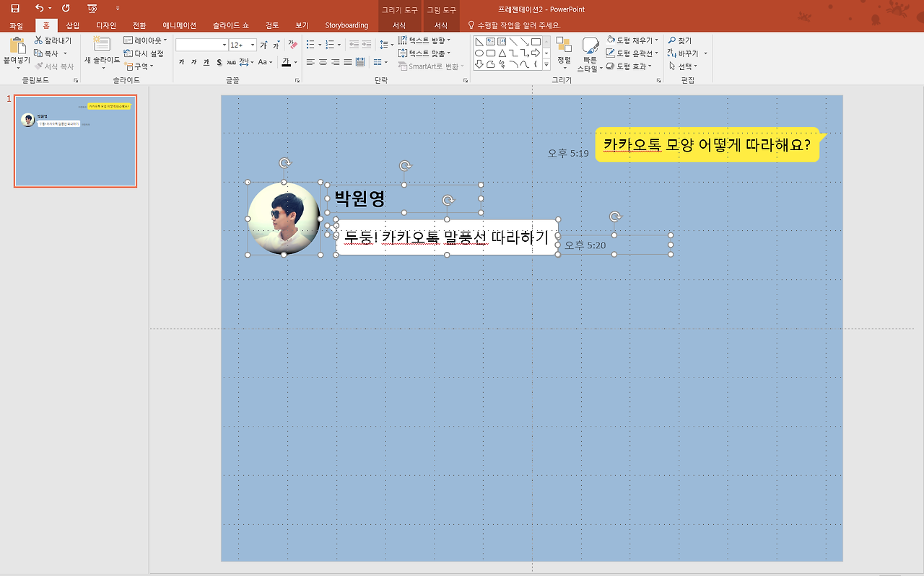Toggle text shadow effect
924x576 pixels.
tap(219, 63)
